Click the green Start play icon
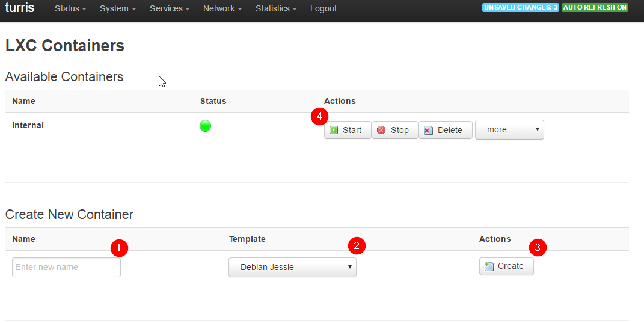The width and height of the screenshot is (644, 323). (x=334, y=130)
